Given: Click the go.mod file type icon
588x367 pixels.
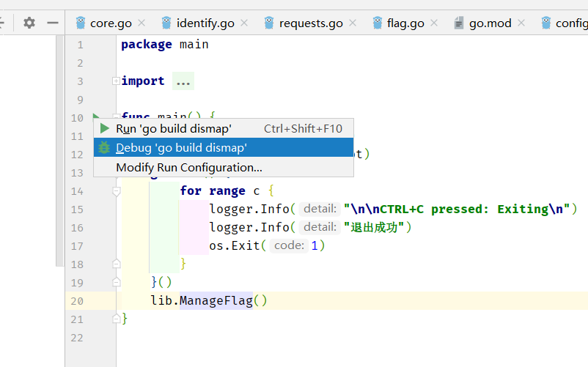Looking at the screenshot, I should pyautogui.click(x=460, y=23).
